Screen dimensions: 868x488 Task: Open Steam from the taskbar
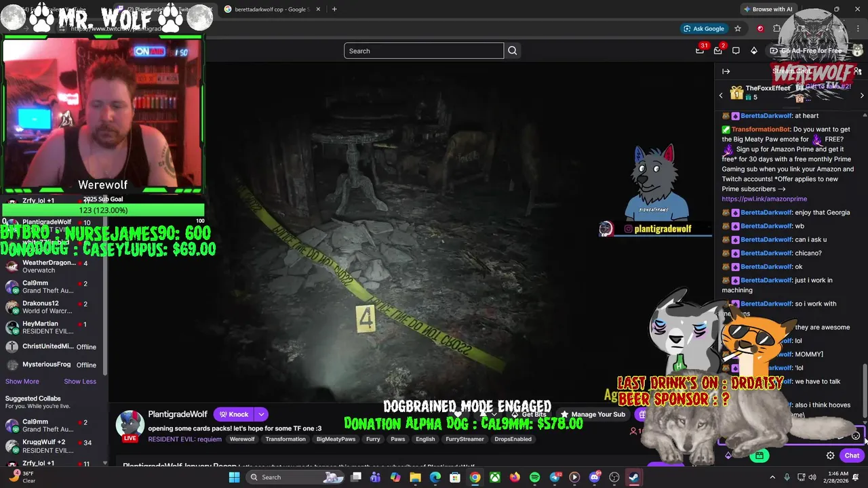click(x=633, y=477)
